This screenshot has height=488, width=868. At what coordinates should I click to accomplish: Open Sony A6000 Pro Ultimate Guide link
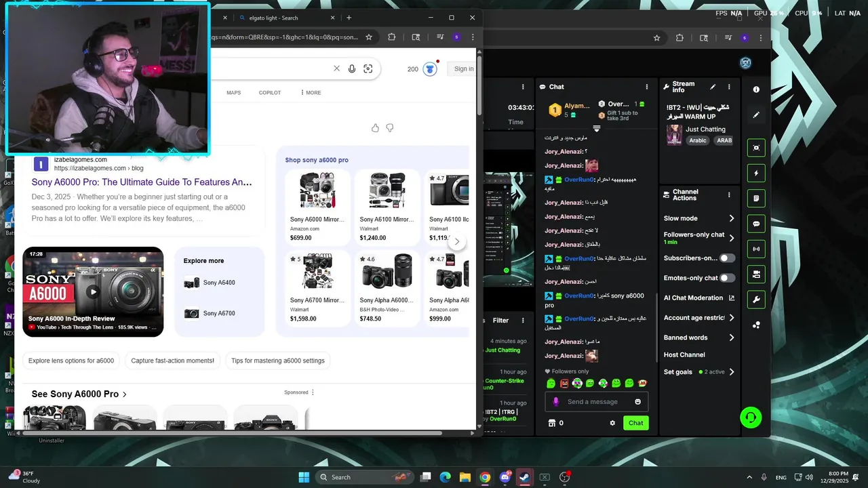pos(142,182)
